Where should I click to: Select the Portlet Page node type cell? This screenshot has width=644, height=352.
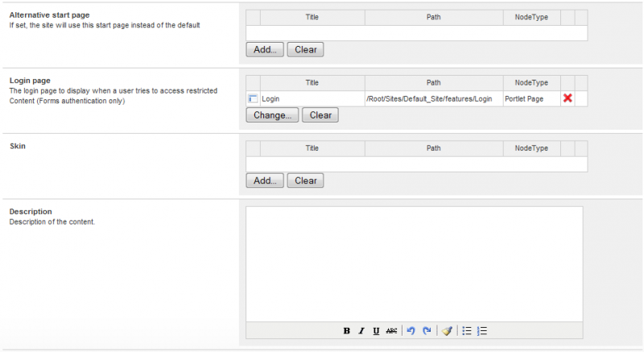[532, 98]
